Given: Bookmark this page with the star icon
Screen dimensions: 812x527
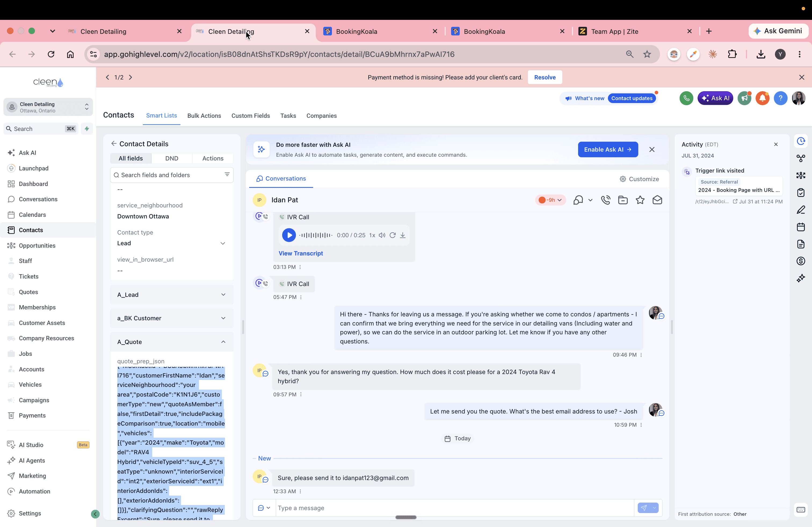Looking at the screenshot, I should [x=647, y=54].
